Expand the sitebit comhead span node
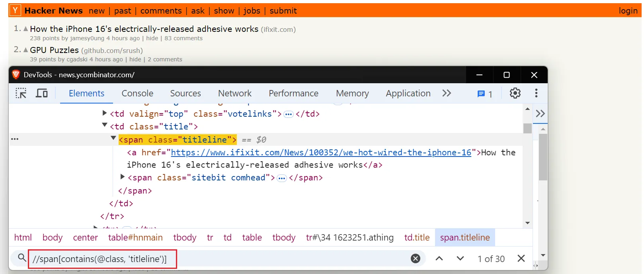This screenshot has height=274, width=644. (123, 177)
